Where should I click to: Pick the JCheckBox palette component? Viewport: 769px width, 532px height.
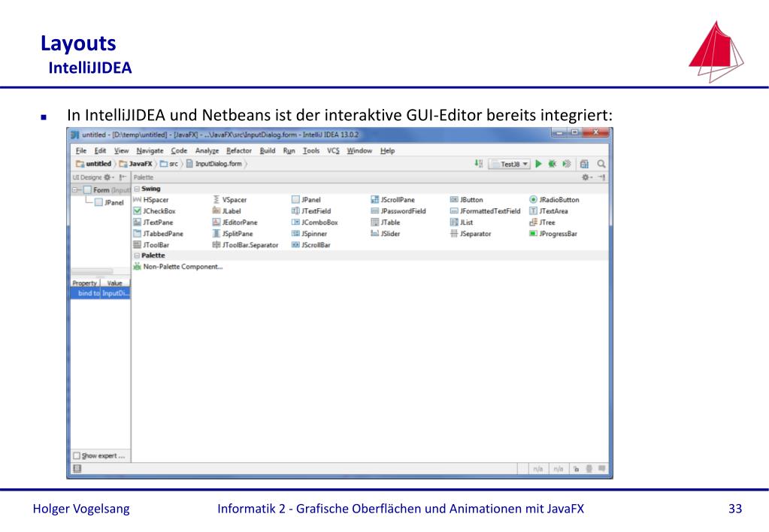pyautogui.click(x=155, y=211)
